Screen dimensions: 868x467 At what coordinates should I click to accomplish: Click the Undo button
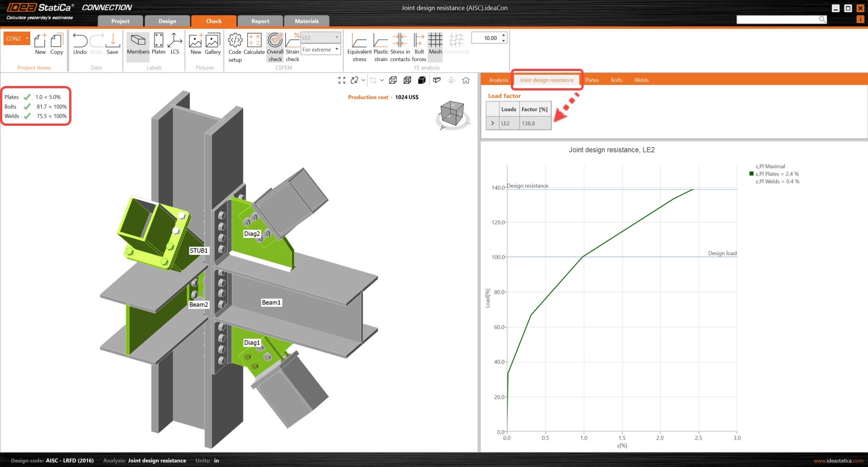click(80, 44)
